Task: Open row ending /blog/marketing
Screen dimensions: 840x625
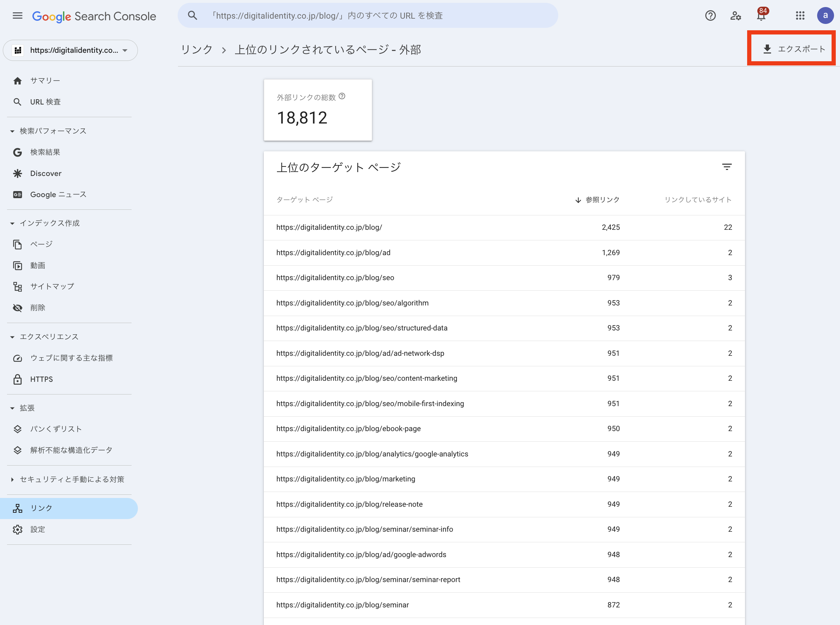Action: (504, 479)
